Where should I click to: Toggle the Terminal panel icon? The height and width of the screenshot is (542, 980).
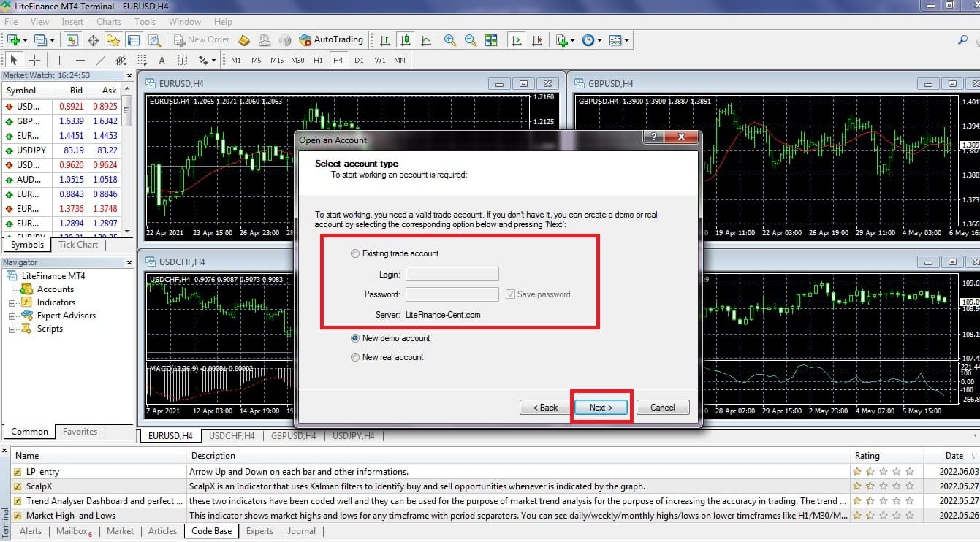click(x=134, y=40)
